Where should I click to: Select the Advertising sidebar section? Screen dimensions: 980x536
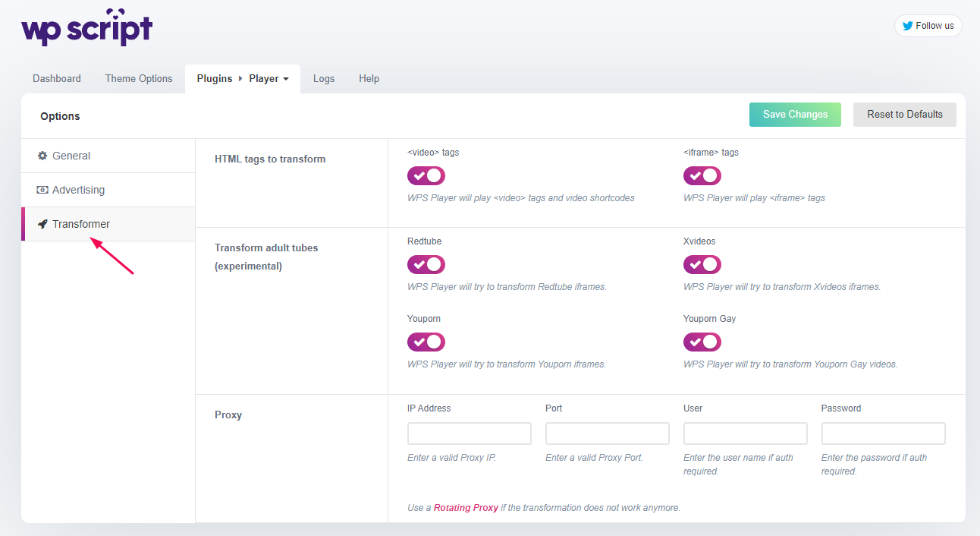tap(108, 190)
